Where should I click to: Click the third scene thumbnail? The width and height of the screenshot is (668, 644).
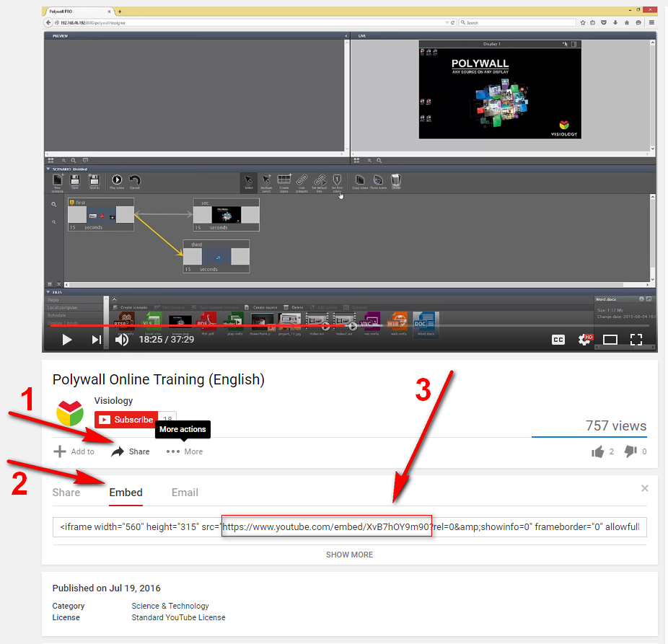(216, 257)
